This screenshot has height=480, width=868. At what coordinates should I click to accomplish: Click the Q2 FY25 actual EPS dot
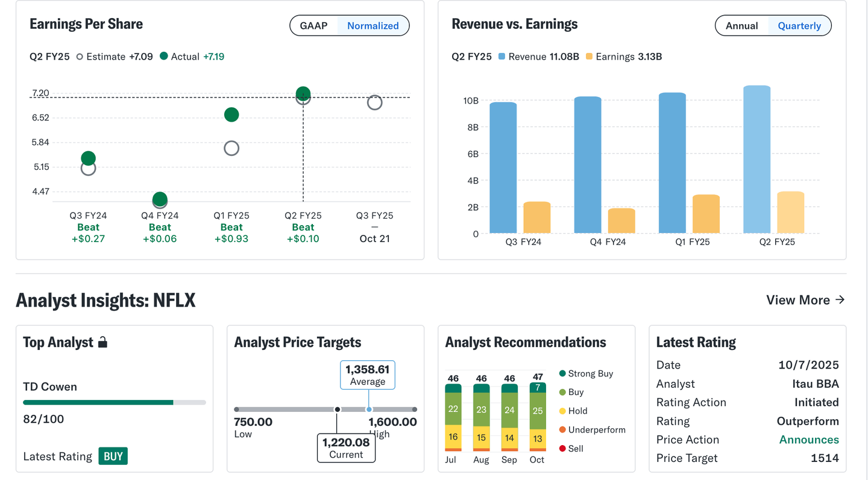(x=303, y=93)
